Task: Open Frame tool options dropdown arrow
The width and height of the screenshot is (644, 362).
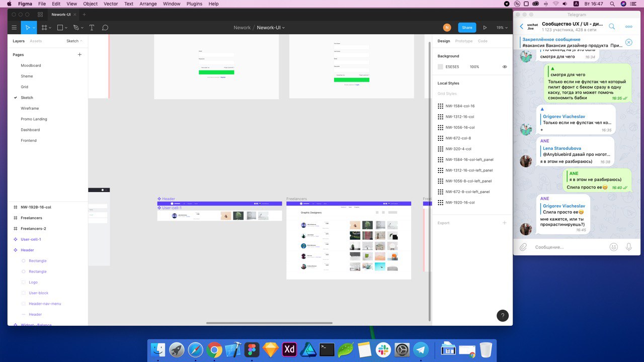Action: click(x=51, y=28)
